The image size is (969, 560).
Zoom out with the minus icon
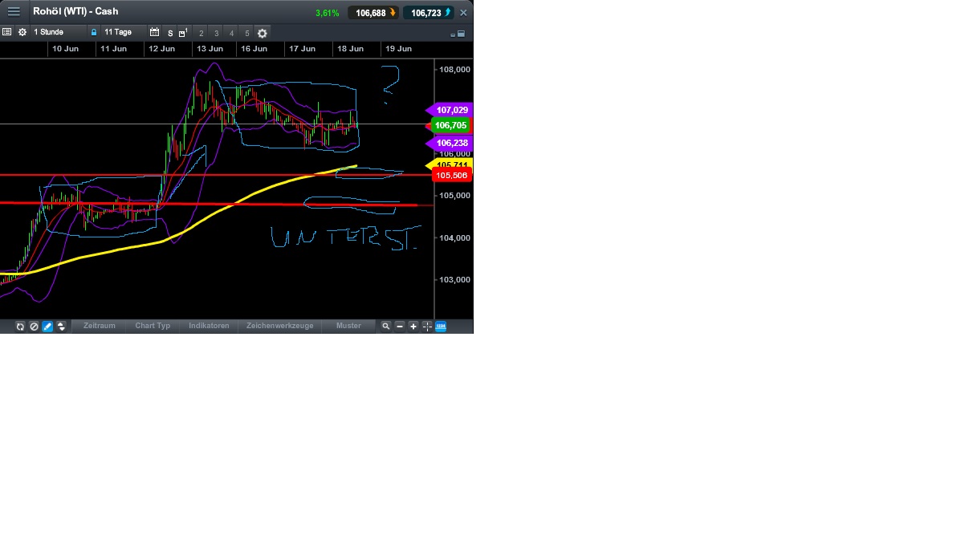400,326
